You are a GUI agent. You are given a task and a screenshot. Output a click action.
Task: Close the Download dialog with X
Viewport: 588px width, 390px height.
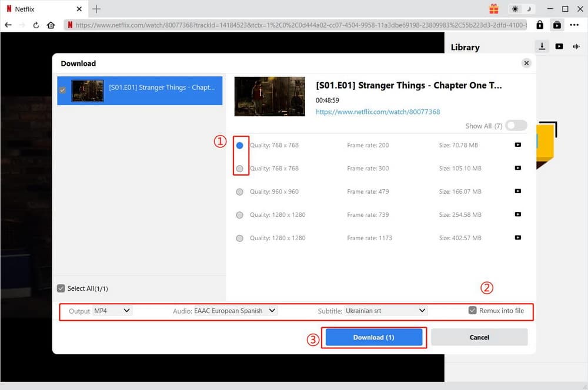point(526,63)
